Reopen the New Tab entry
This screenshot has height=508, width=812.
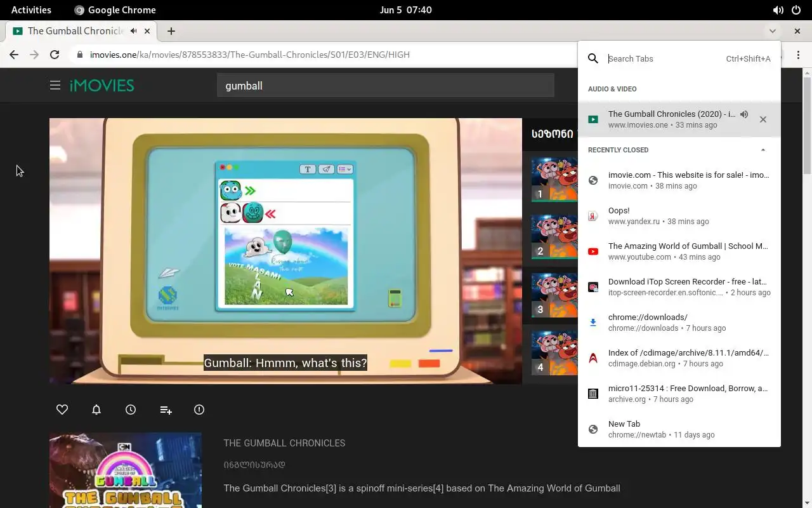pos(679,429)
